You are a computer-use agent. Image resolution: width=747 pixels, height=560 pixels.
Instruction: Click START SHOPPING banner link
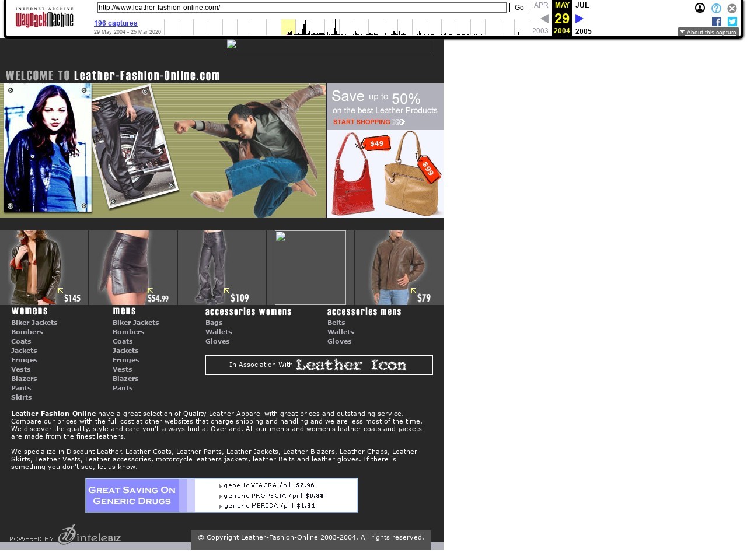click(368, 122)
